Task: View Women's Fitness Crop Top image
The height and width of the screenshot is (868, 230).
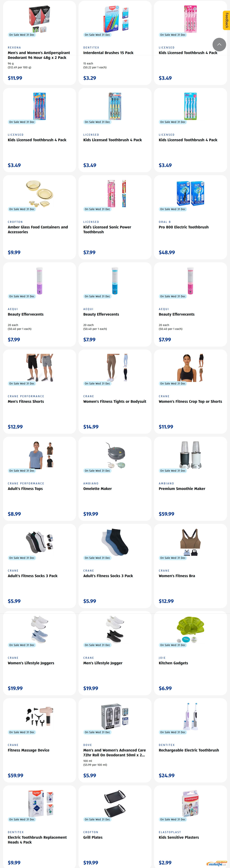Action: point(191,368)
